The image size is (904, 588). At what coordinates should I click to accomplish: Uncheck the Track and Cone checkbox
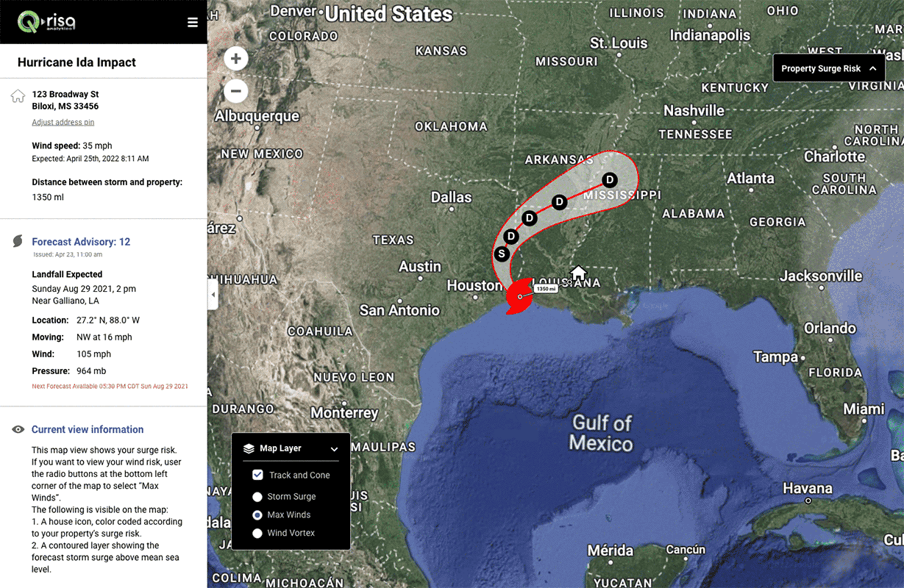tap(257, 475)
